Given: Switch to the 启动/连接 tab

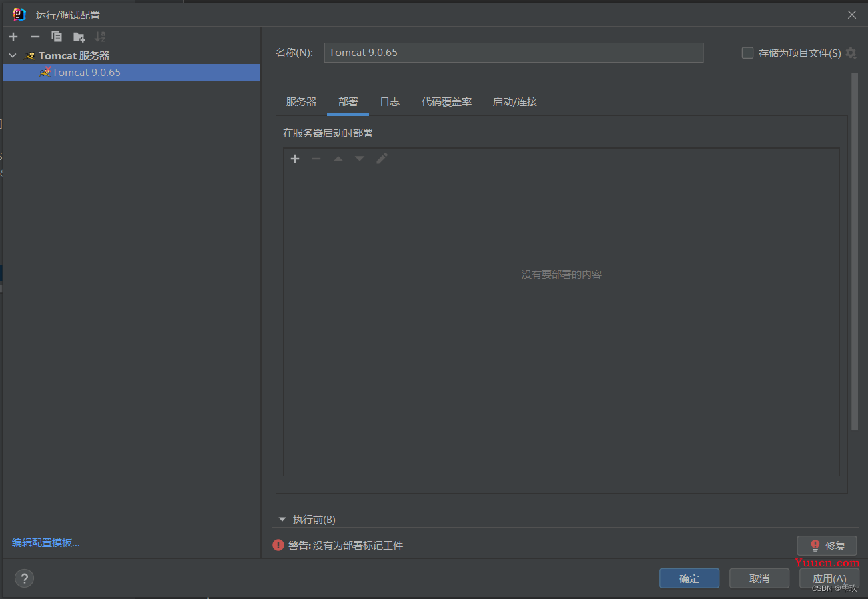Looking at the screenshot, I should click(514, 102).
